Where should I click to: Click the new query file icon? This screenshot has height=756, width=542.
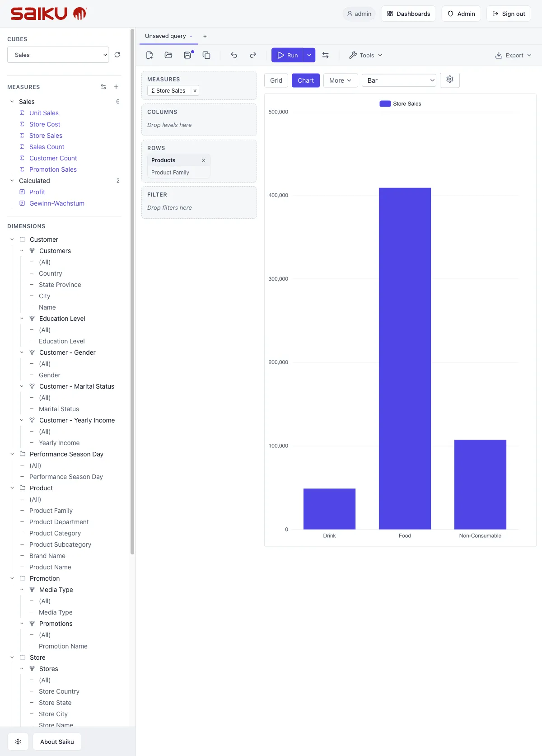pos(150,55)
